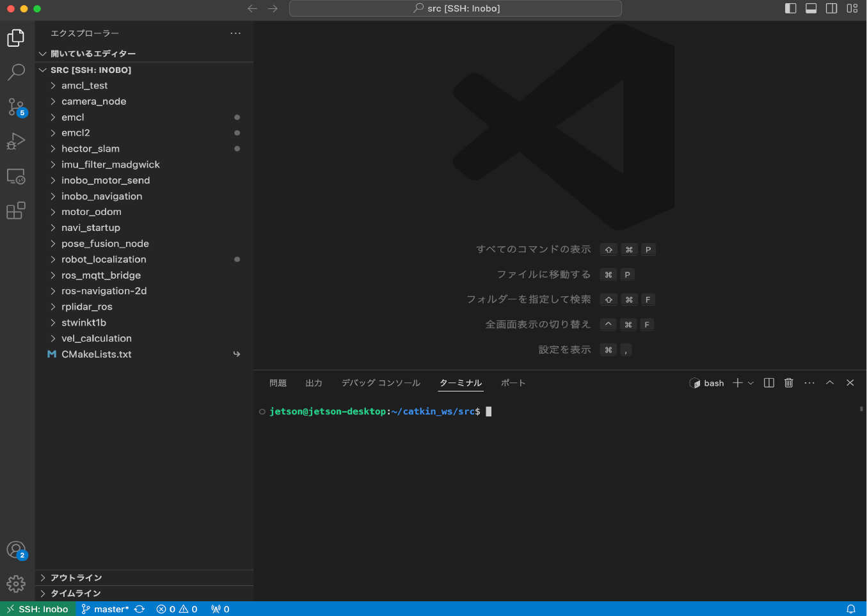Toggle the primary side bar layout icon
Image resolution: width=867 pixels, height=616 pixels.
point(791,8)
